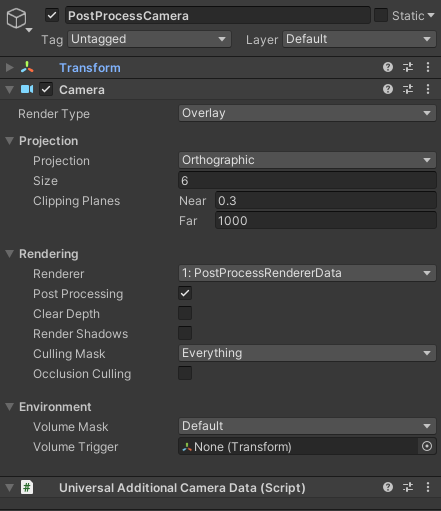Screen dimensions: 441x511
Task: Open Transform component help reference
Action: tap(388, 67)
